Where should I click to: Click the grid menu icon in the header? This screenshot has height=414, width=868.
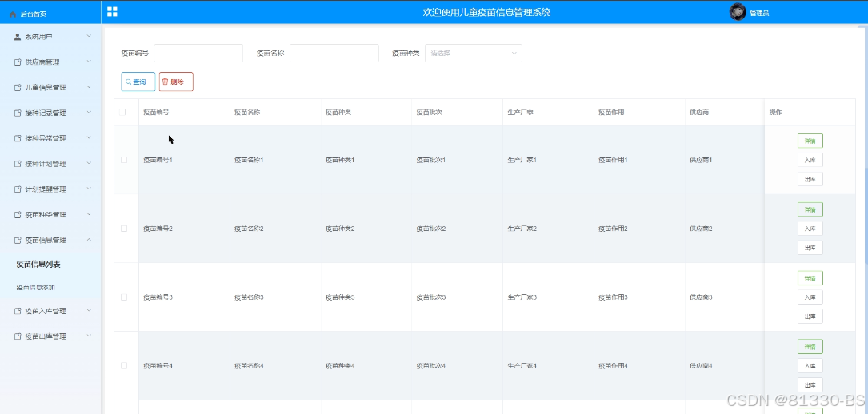click(x=112, y=12)
